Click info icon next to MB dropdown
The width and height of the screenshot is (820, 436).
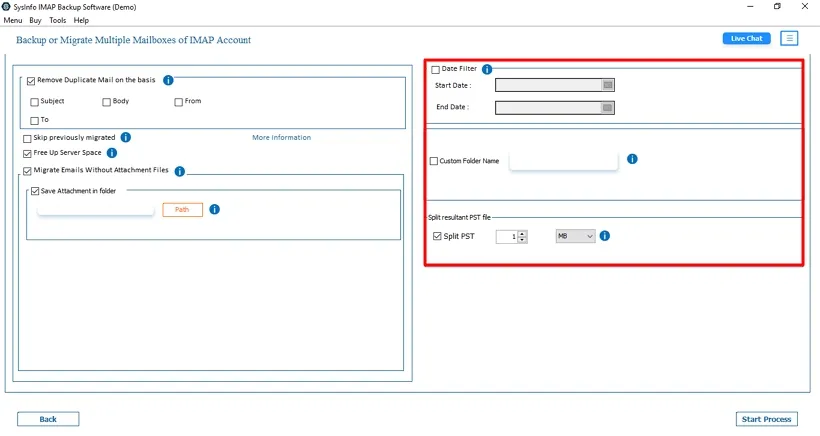605,236
